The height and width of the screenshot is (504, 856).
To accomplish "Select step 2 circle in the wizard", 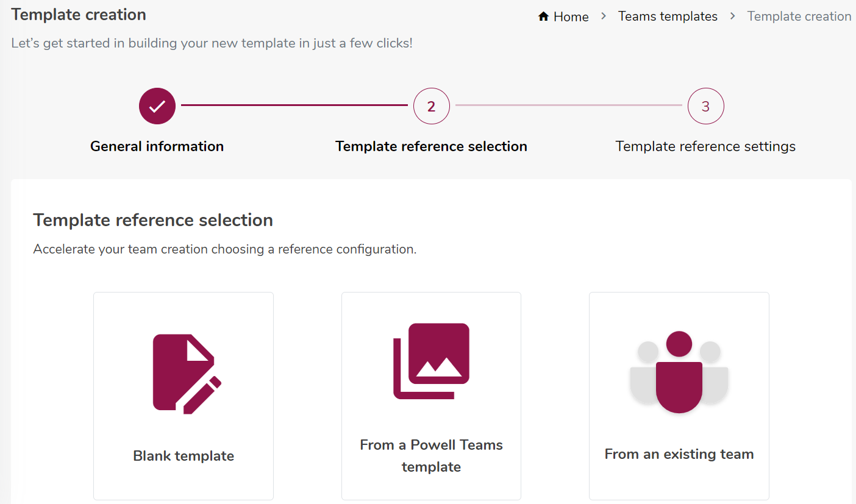I will (x=432, y=107).
